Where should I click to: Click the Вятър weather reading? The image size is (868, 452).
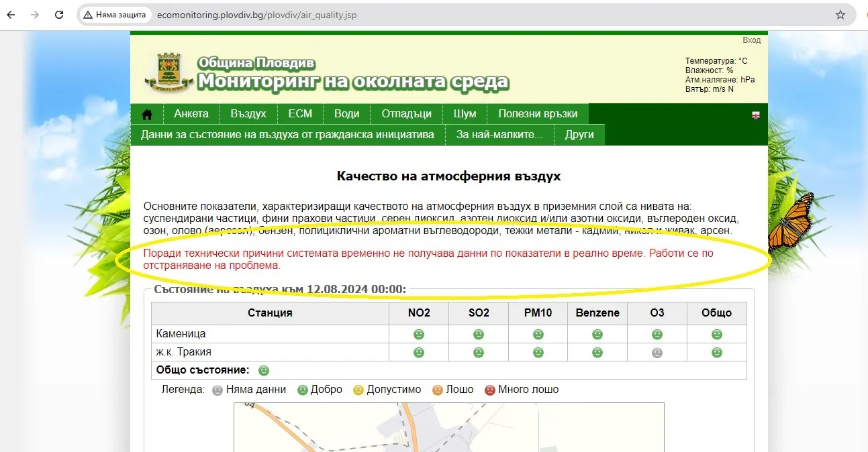coord(710,89)
